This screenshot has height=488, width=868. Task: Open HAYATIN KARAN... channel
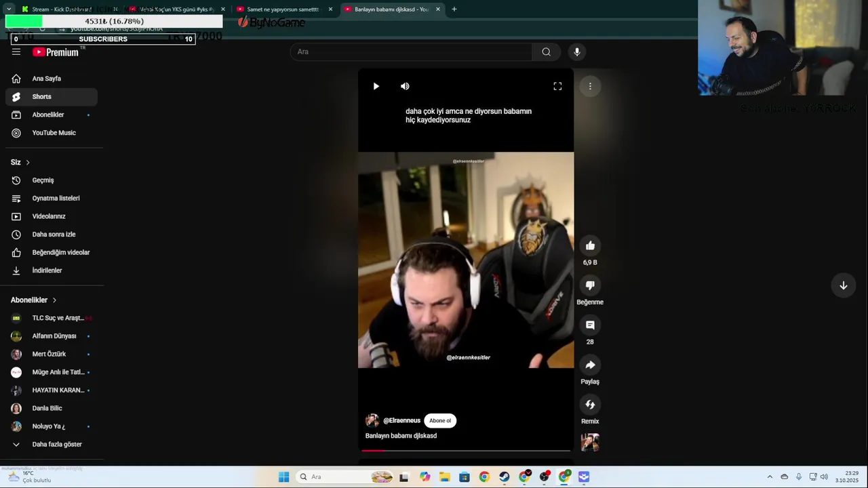point(52,390)
